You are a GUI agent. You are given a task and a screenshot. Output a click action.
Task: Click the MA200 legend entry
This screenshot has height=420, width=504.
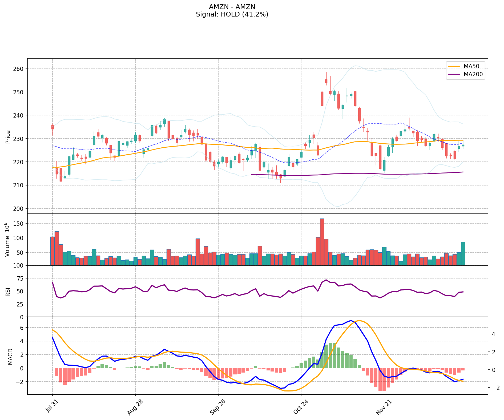click(x=473, y=74)
